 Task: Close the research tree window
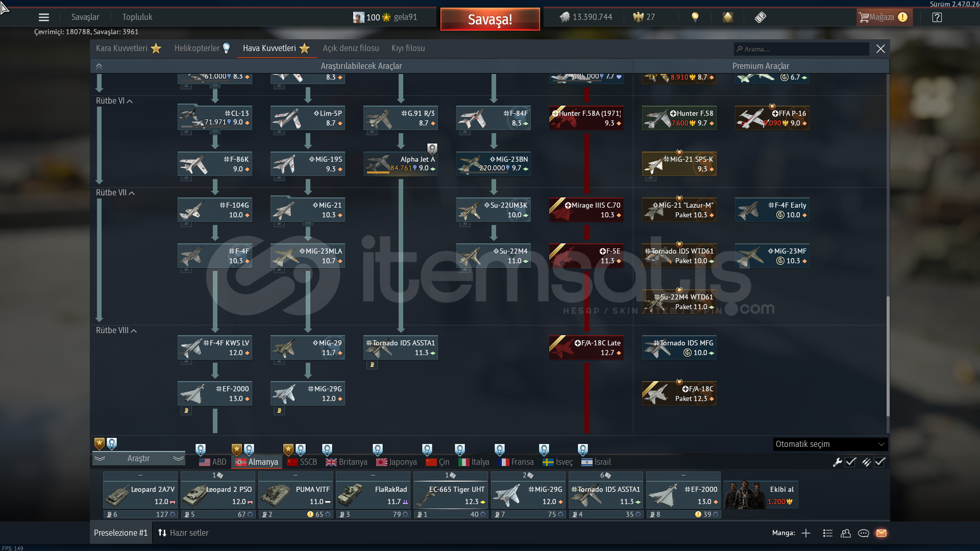(880, 49)
